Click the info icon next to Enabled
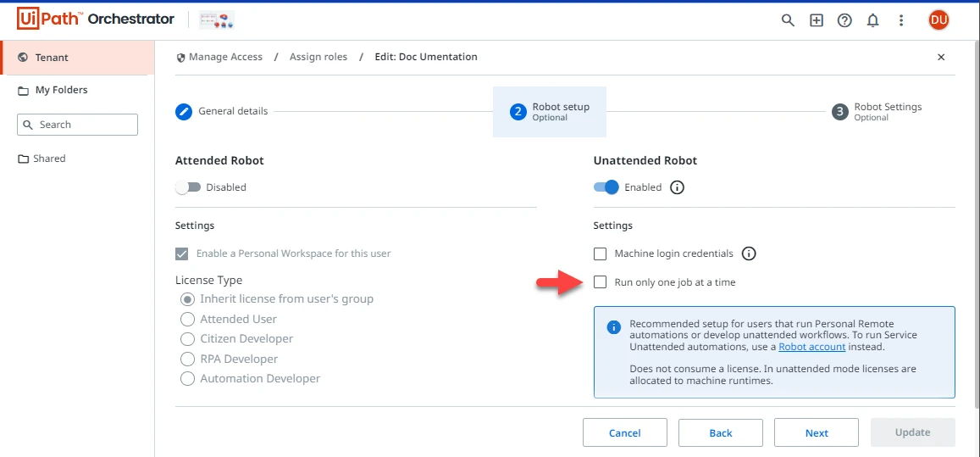 [677, 187]
